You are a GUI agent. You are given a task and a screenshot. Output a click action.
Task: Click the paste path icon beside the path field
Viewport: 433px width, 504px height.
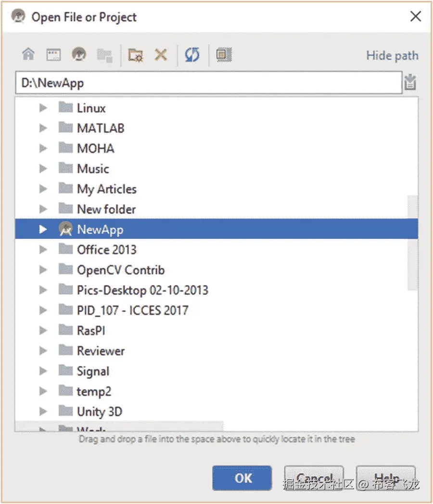pos(410,82)
